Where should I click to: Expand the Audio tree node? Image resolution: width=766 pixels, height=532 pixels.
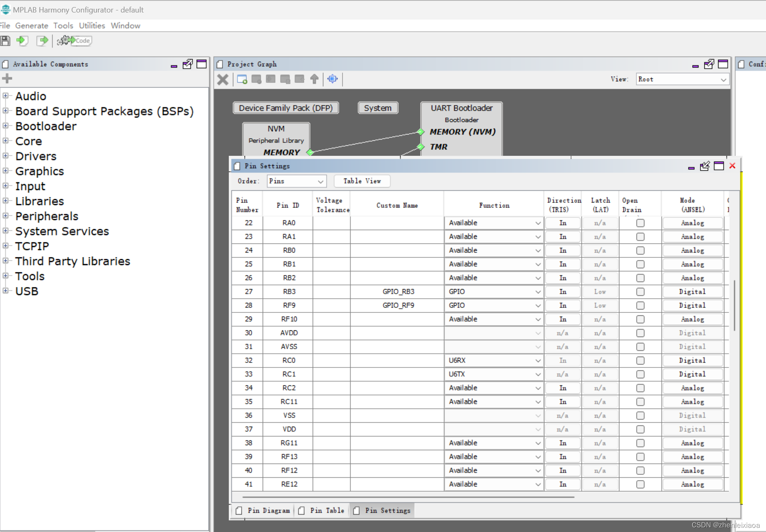[5, 96]
